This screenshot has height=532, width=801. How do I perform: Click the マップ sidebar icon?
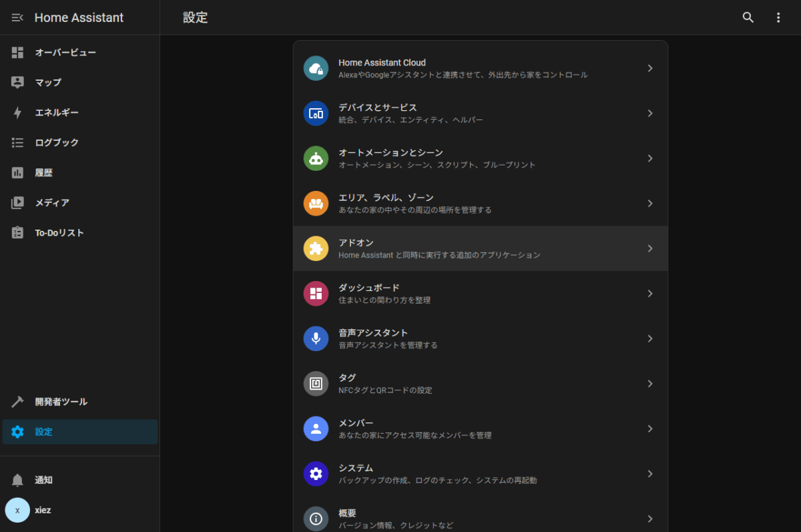[x=17, y=82]
